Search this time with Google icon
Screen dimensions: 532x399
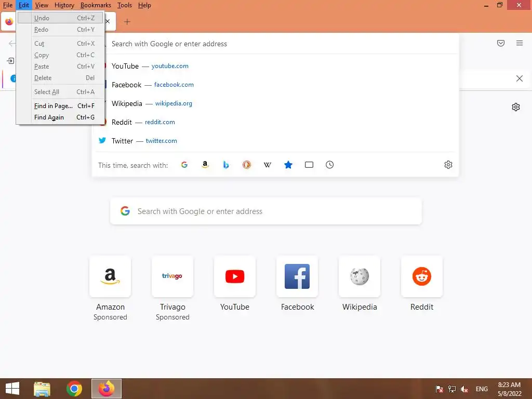click(184, 165)
